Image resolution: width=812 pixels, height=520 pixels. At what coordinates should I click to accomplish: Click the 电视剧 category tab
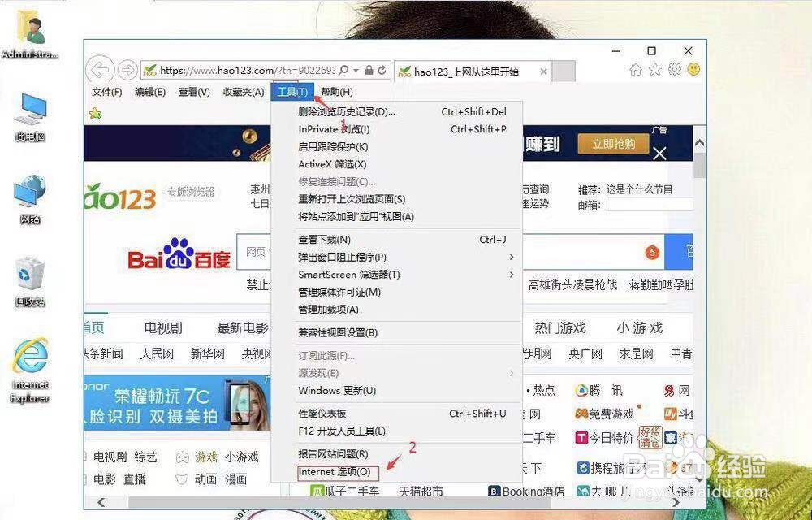coord(163,328)
